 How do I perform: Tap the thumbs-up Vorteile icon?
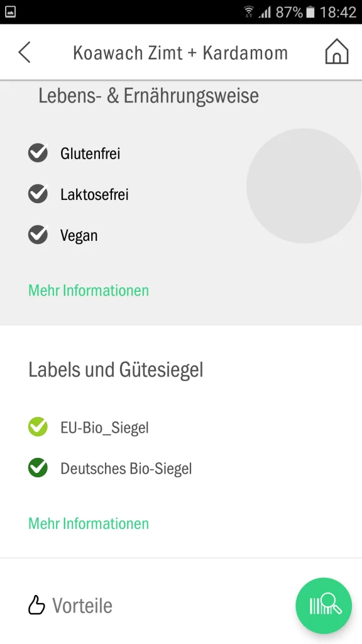(36, 605)
